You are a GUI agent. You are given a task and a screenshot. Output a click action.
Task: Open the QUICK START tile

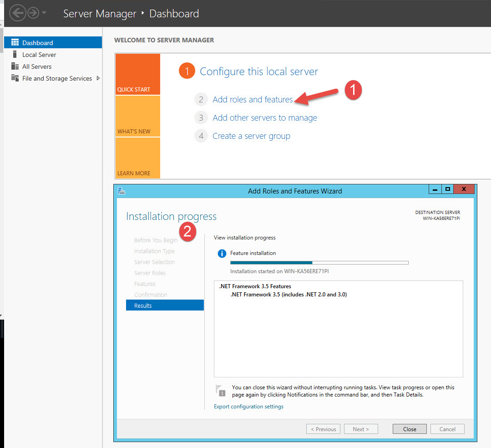click(x=138, y=74)
